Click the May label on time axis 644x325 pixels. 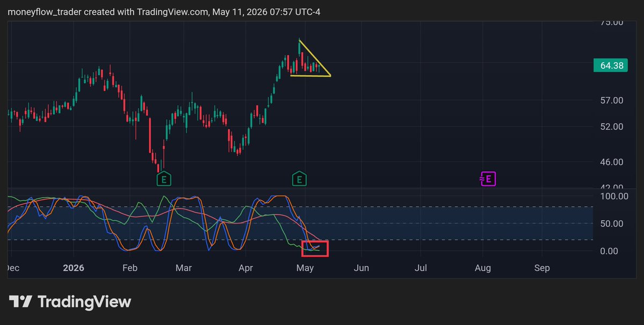click(305, 268)
